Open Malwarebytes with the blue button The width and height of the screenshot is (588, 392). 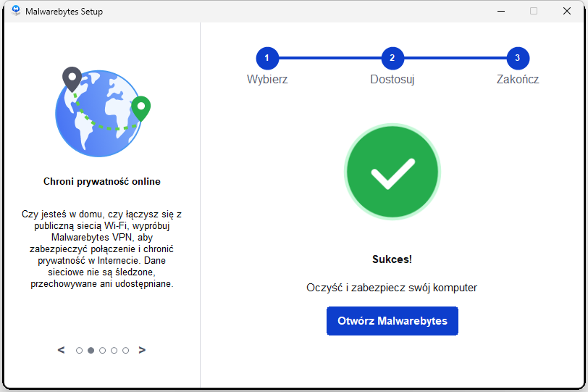(392, 321)
